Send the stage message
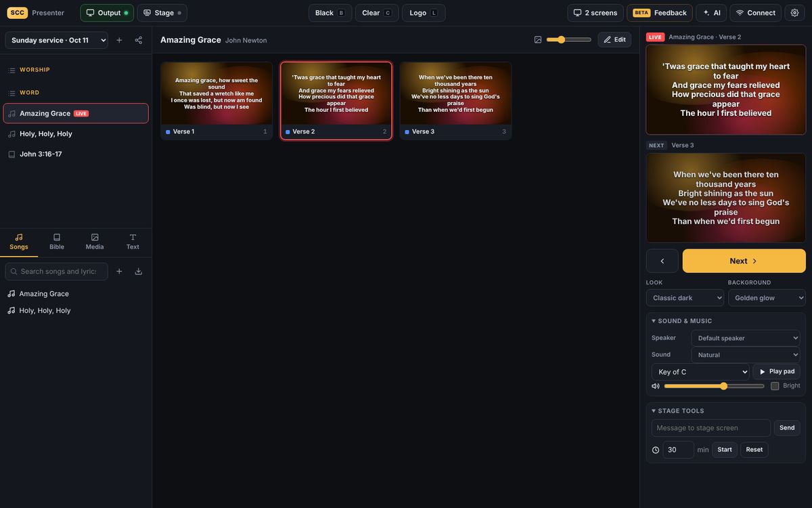 (787, 428)
